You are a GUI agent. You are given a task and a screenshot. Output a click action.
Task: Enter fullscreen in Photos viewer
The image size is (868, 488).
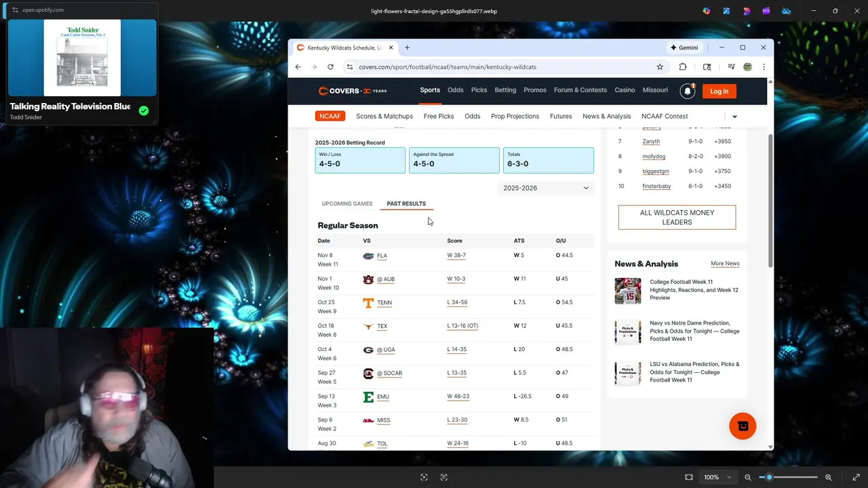click(856, 477)
